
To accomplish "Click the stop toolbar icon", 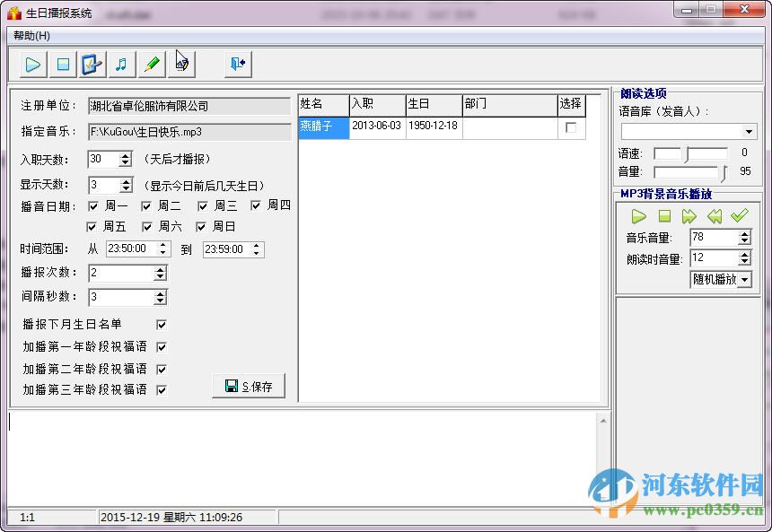I will [62, 64].
